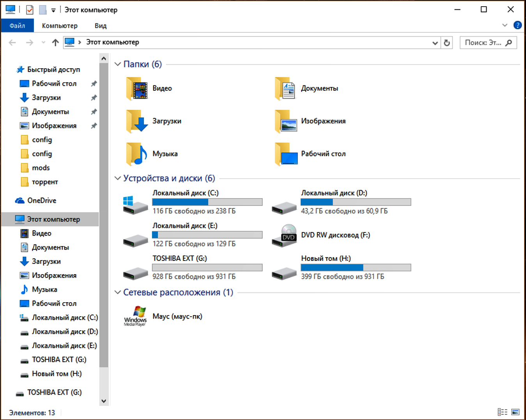
Task: Click the help question mark icon
Action: point(517,25)
